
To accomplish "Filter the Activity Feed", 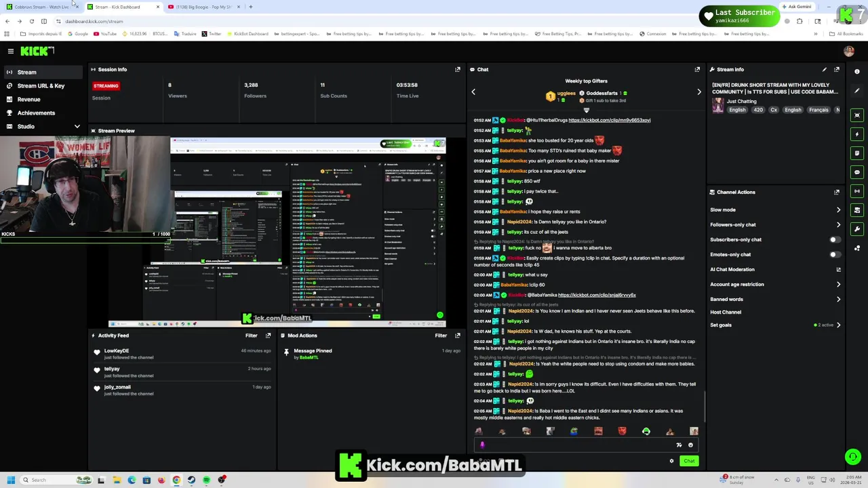I will tap(251, 335).
